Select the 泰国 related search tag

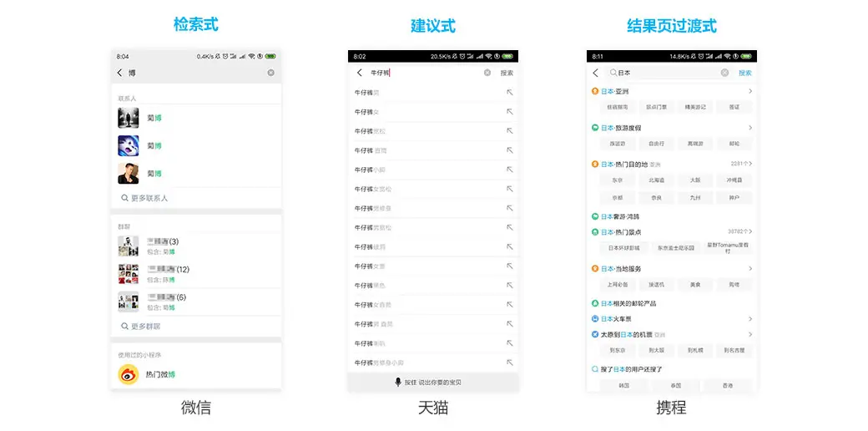(675, 386)
